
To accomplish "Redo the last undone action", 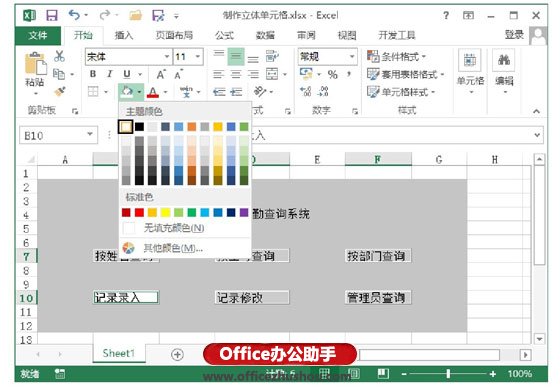I will tap(105, 15).
